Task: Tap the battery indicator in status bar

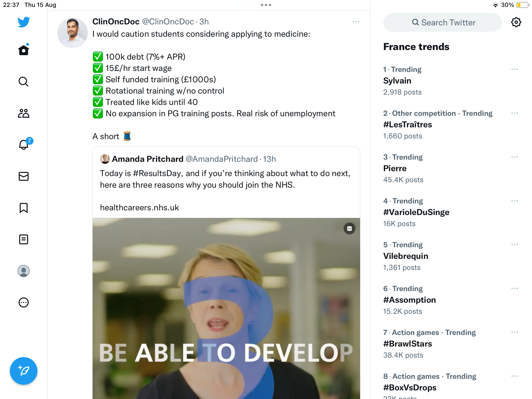Action: click(523, 5)
